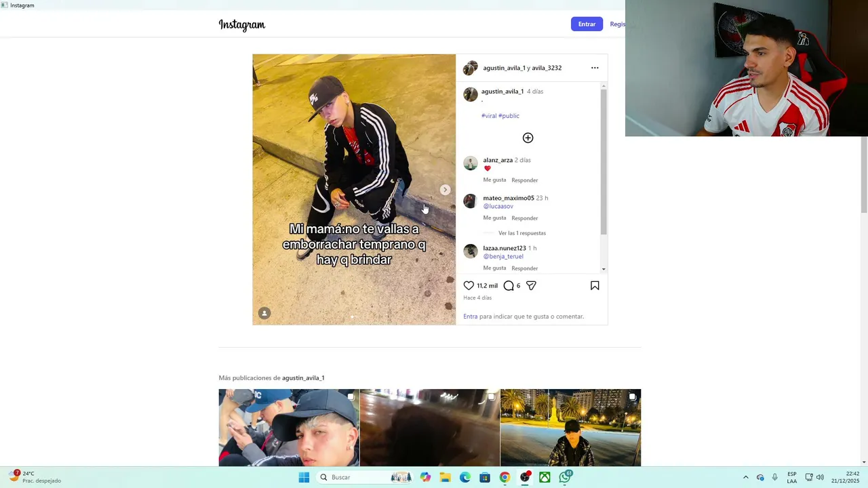868x488 pixels.
Task: Click the ESP LAA language indicator
Action: click(x=792, y=477)
